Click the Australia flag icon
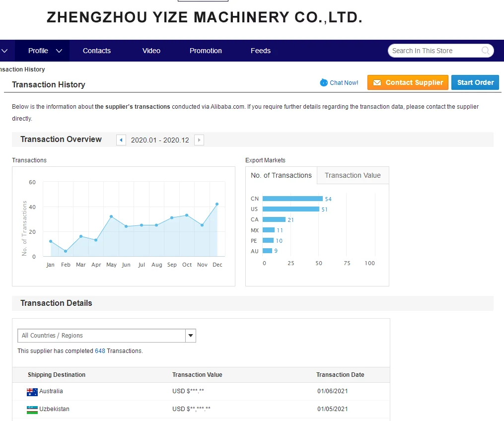 pos(32,392)
